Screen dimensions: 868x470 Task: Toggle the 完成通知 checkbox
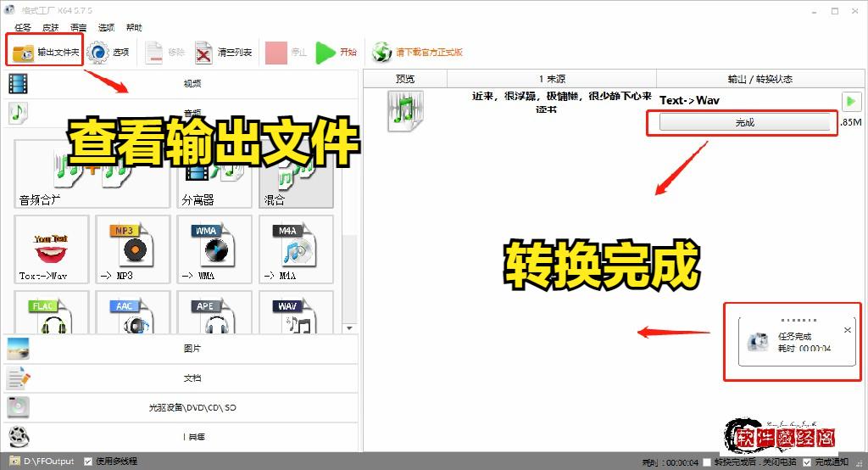[x=807, y=462]
